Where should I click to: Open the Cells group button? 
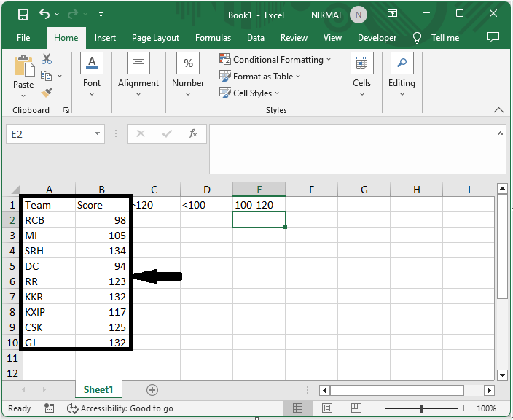point(361,74)
